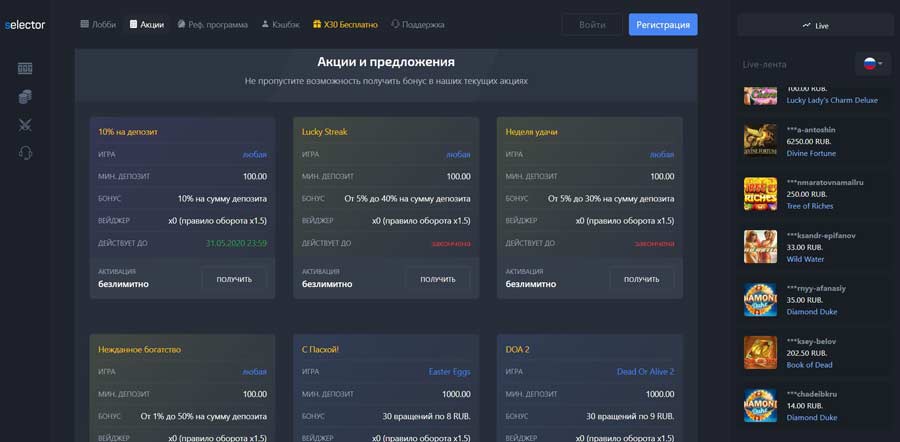Go to Реф. программа menu item
The height and width of the screenshot is (442, 900).
212,24
